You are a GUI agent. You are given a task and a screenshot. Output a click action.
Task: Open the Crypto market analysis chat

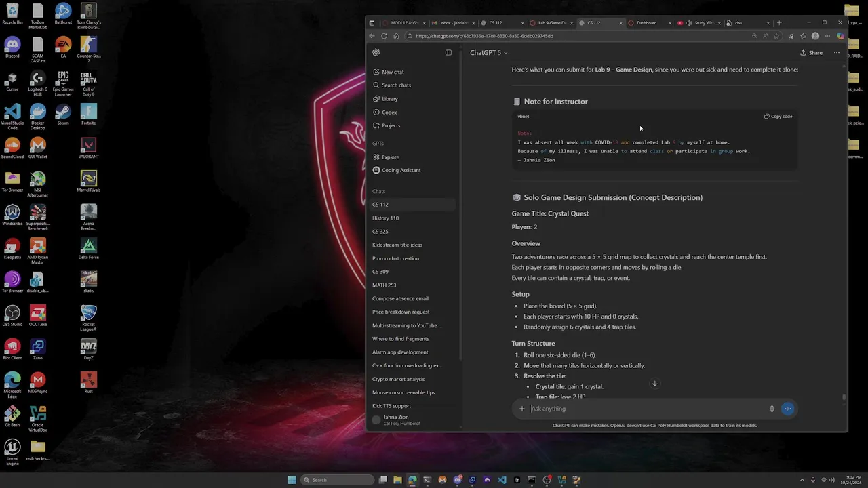pos(398,379)
